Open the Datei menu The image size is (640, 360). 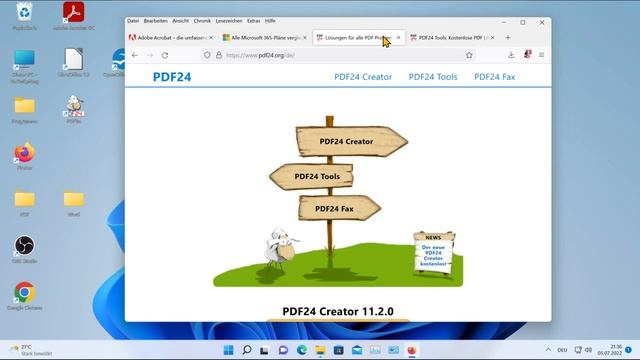pyautogui.click(x=133, y=21)
